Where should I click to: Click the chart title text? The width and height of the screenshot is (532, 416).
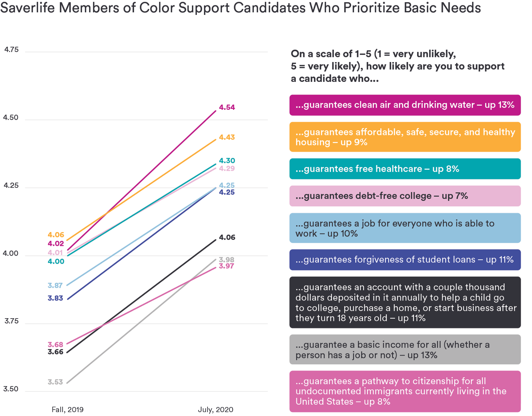tap(240, 8)
